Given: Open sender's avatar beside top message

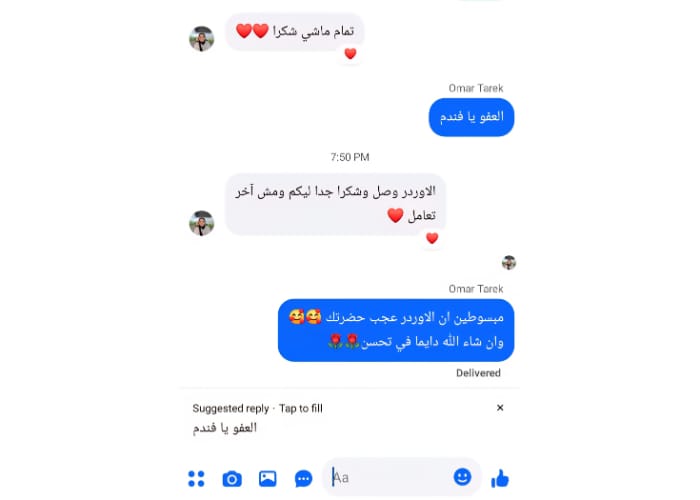Looking at the screenshot, I should point(202,38).
